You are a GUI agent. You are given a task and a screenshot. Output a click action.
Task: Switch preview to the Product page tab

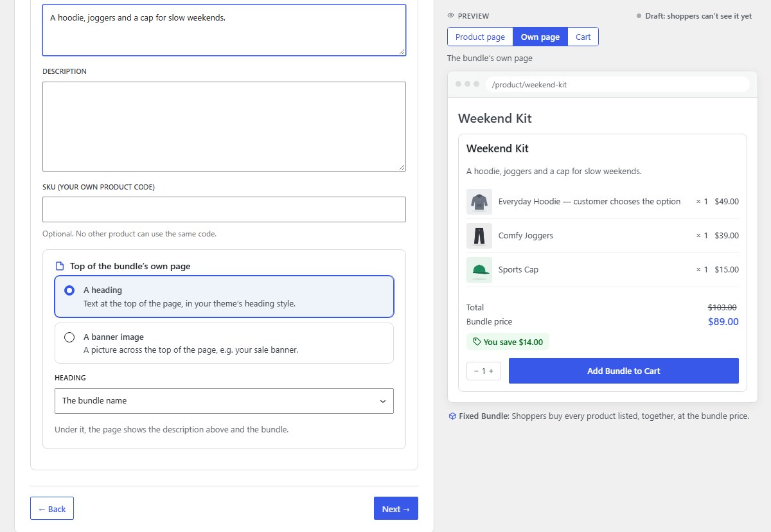(x=480, y=37)
